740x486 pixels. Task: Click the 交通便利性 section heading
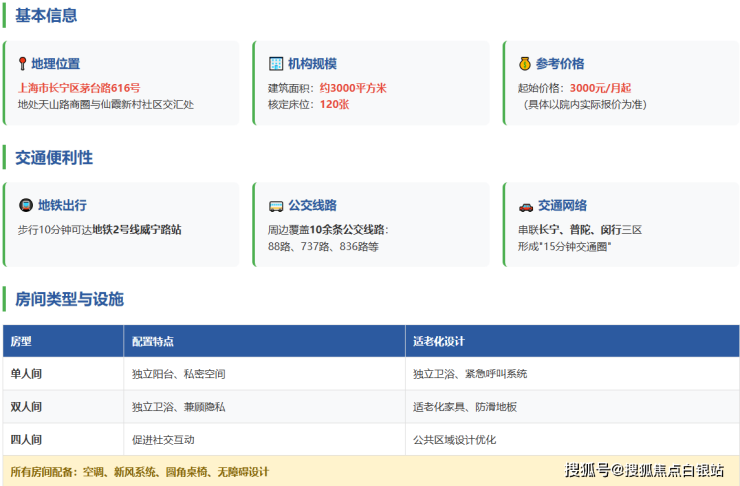54,157
